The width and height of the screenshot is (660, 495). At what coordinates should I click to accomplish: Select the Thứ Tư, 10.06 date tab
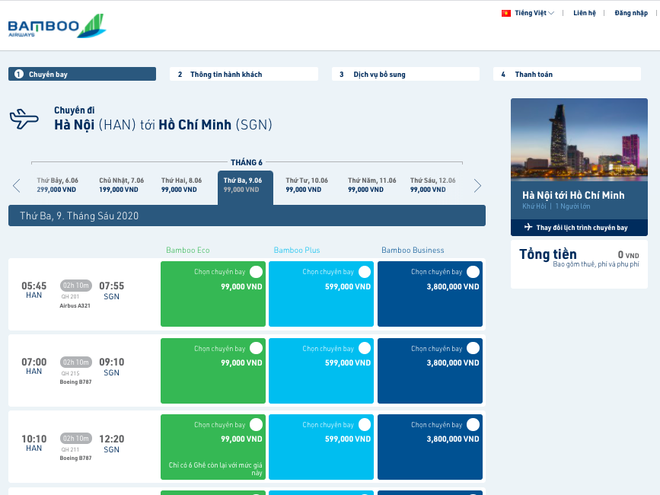point(306,184)
